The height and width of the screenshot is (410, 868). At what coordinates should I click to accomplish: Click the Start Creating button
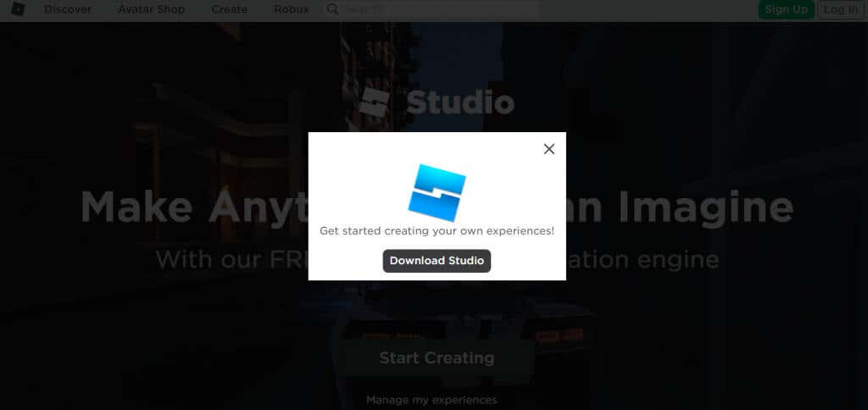[x=437, y=357]
